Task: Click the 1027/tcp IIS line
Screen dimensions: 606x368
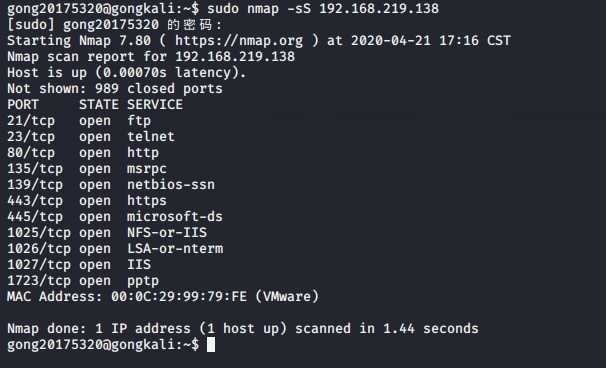Action: [79, 265]
